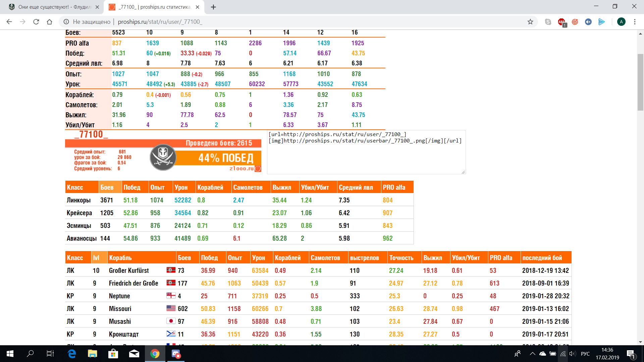Select the 'Эсминцы' class row
This screenshot has width=644, height=362.
[239, 226]
